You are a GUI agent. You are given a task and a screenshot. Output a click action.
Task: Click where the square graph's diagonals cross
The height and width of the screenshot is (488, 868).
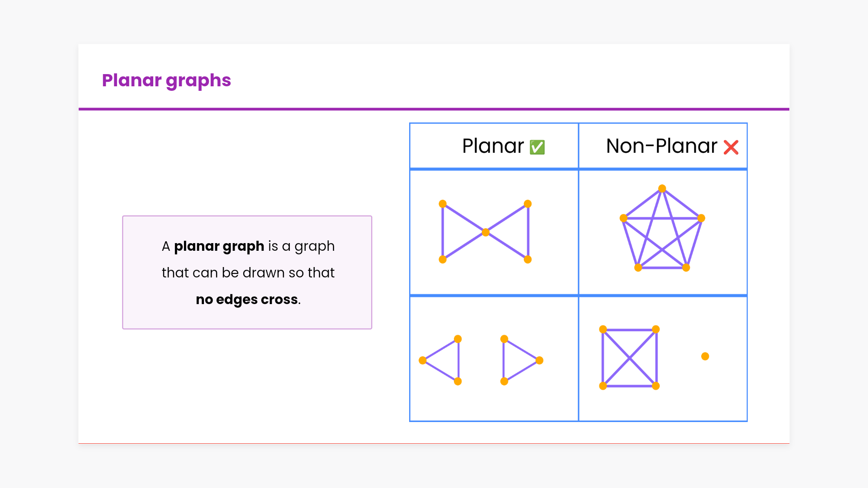pyautogui.click(x=629, y=358)
